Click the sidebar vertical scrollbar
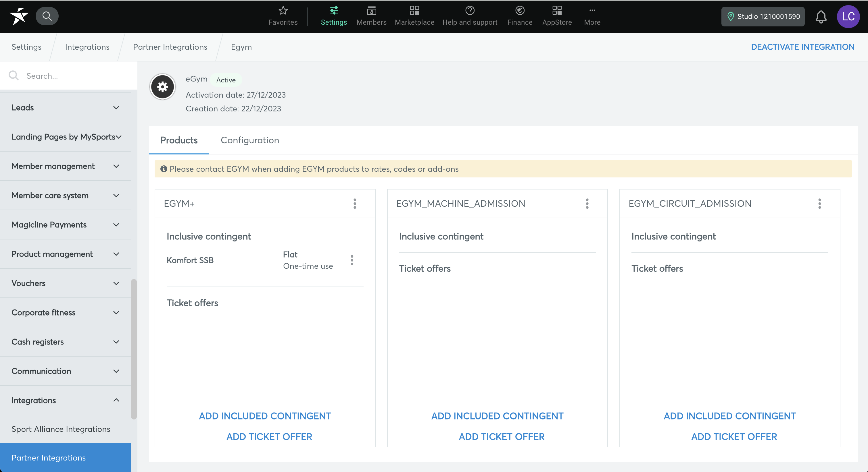The width and height of the screenshot is (868, 472). (134, 349)
